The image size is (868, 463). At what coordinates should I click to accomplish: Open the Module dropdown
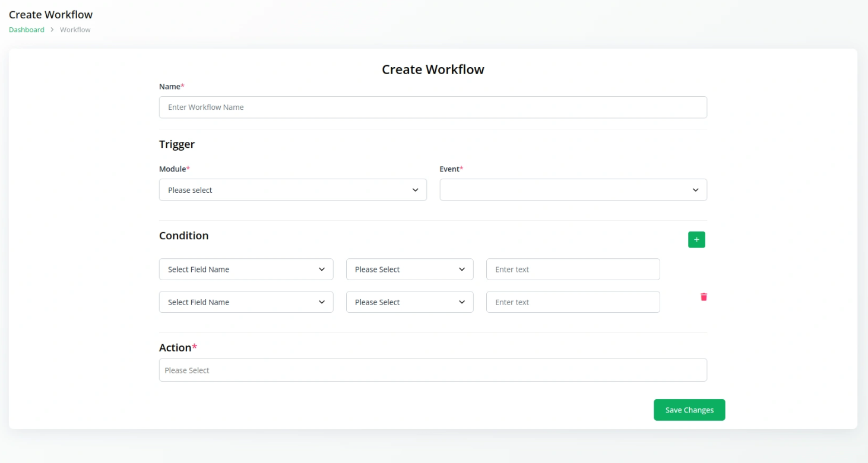click(293, 190)
